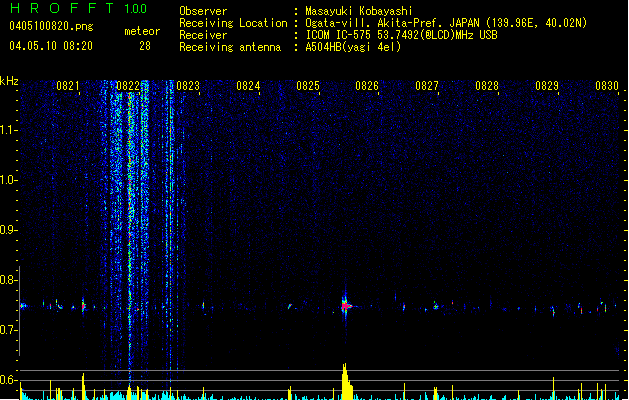Image resolution: width=629 pixels, height=400 pixels.
Task: Click the tall yellow intensity peak near 0826
Action: pyautogui.click(x=347, y=381)
